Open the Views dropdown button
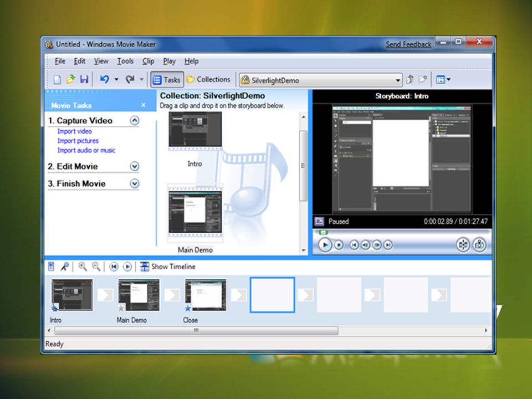Viewport: 532px width, 399px height. [443, 80]
